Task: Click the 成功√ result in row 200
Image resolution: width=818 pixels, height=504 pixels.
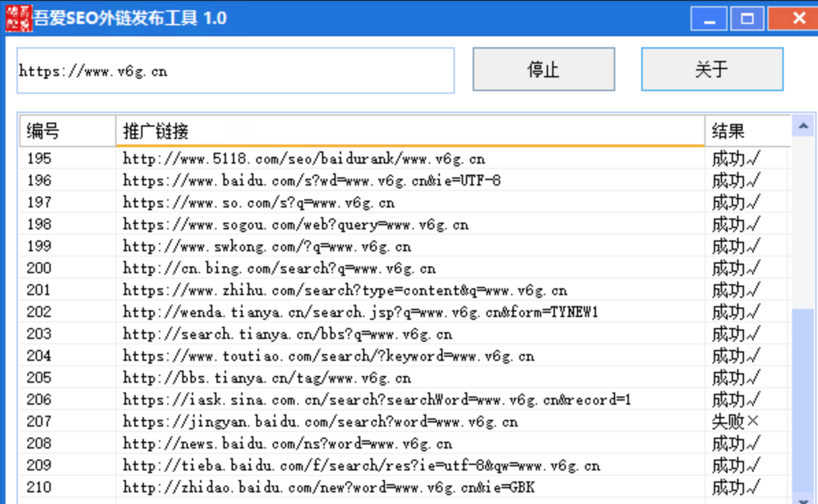Action: [x=736, y=268]
